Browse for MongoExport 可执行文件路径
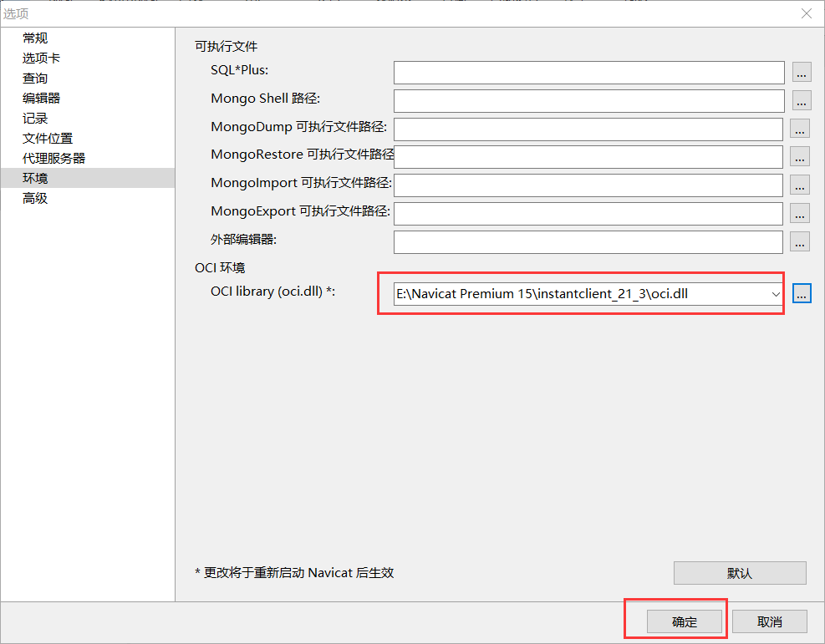 pyautogui.click(x=801, y=213)
